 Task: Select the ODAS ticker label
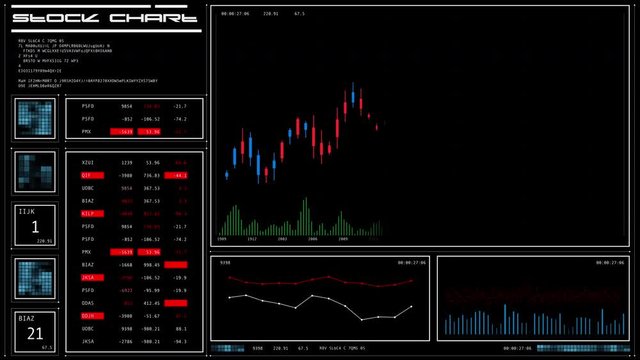[88, 303]
